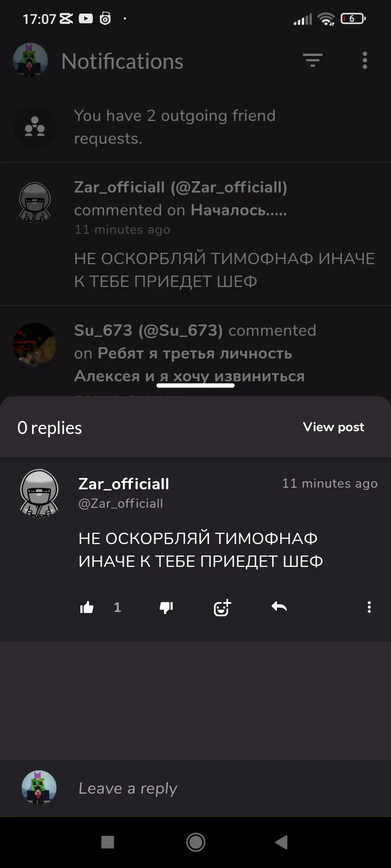The width and height of the screenshot is (391, 868).
Task: Like Zar_officiall's comment with thumbs up
Action: pos(87,607)
